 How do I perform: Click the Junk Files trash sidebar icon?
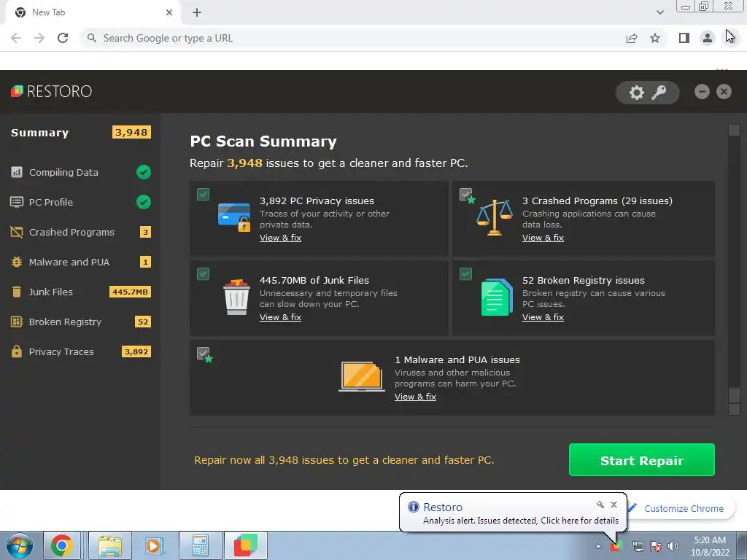(x=17, y=292)
